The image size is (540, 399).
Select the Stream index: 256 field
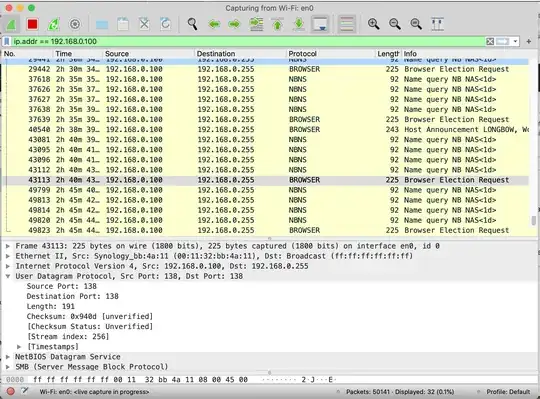coord(68,336)
